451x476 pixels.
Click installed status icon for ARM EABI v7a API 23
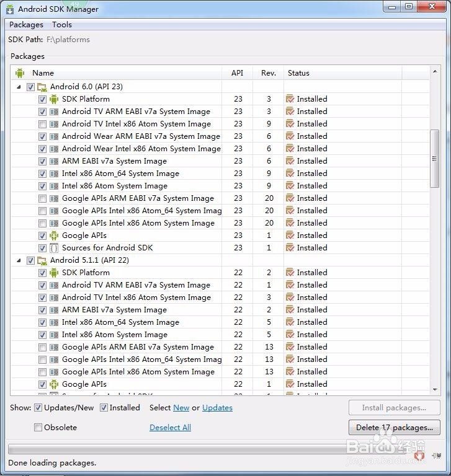click(x=290, y=161)
